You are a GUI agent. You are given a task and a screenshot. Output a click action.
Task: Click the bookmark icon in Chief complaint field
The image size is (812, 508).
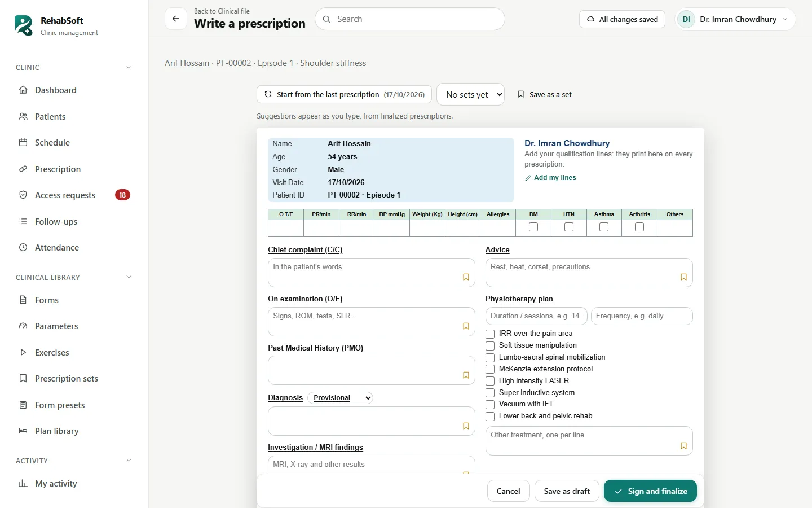pos(466,277)
